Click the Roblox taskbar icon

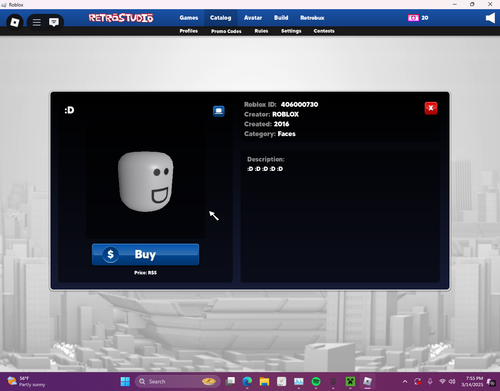pos(367,381)
